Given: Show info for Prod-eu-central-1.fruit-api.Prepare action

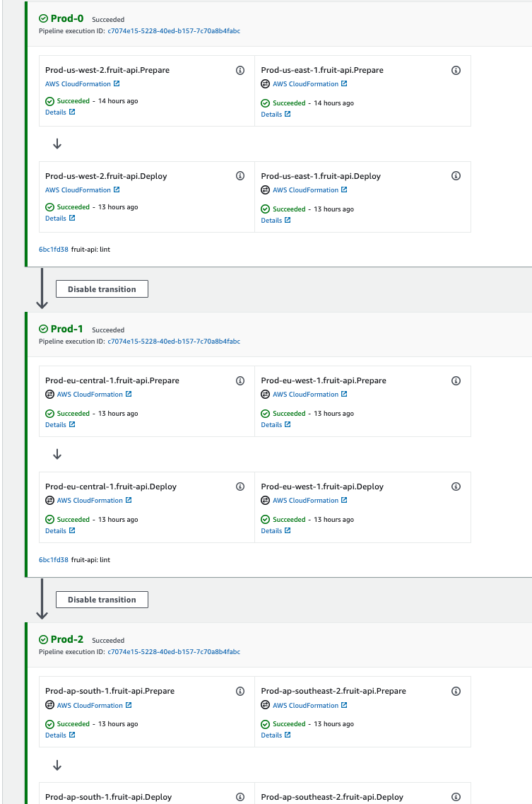Looking at the screenshot, I should click(x=240, y=380).
